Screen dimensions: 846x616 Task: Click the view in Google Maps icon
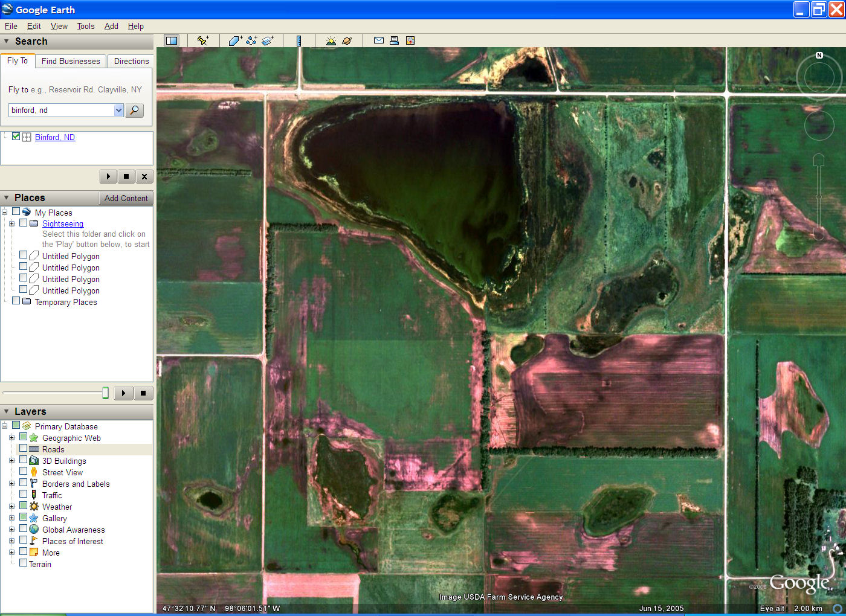(410, 40)
